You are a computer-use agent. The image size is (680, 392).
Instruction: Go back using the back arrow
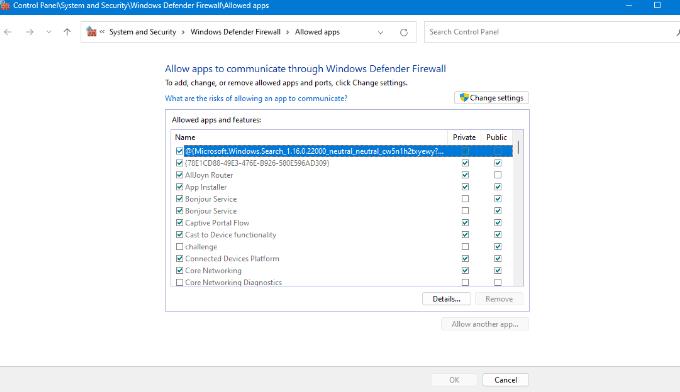point(8,32)
